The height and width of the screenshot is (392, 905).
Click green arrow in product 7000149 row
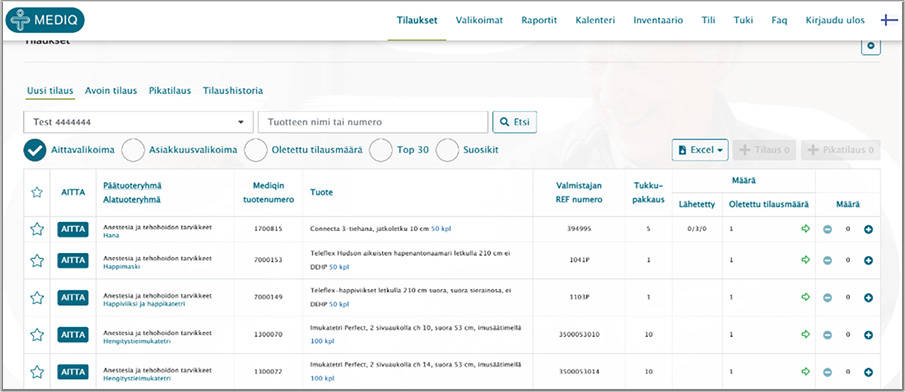pyautogui.click(x=806, y=297)
